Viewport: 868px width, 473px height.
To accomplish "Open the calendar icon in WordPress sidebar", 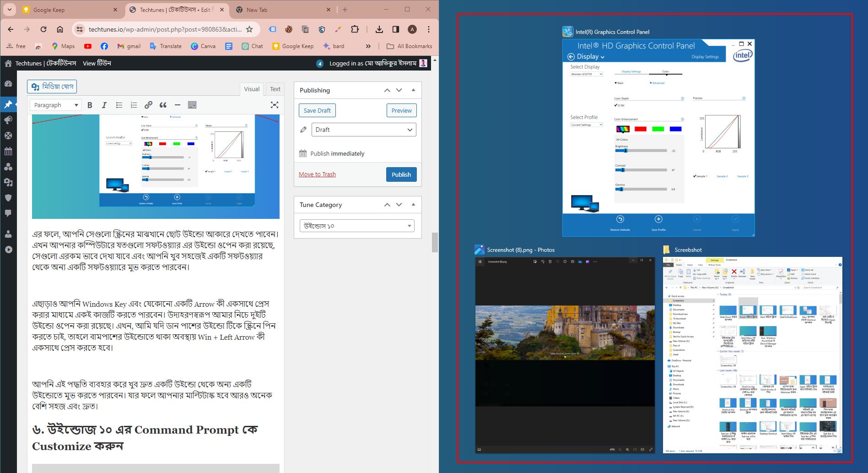I will click(8, 151).
